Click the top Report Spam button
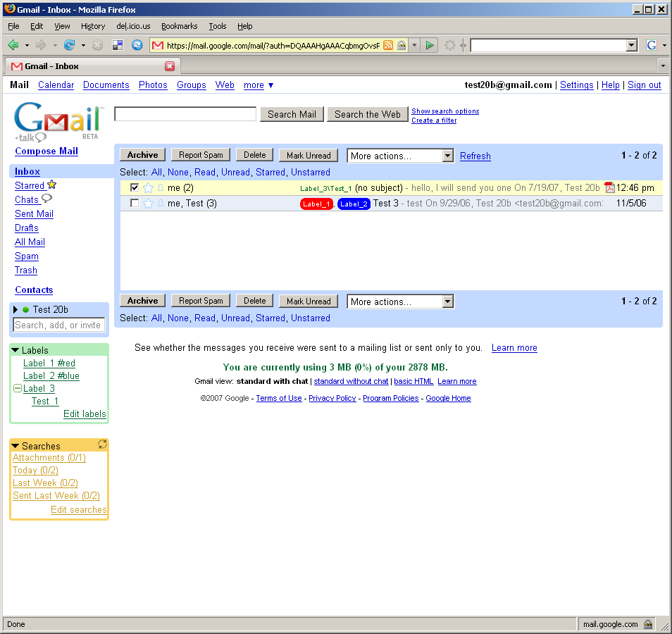 [201, 155]
